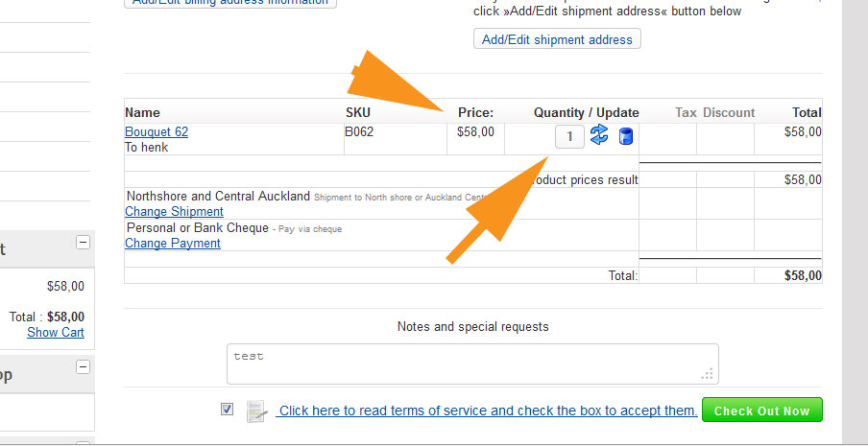Delete Bouquet 62 using the trash icon
The image size is (868, 446).
625,136
